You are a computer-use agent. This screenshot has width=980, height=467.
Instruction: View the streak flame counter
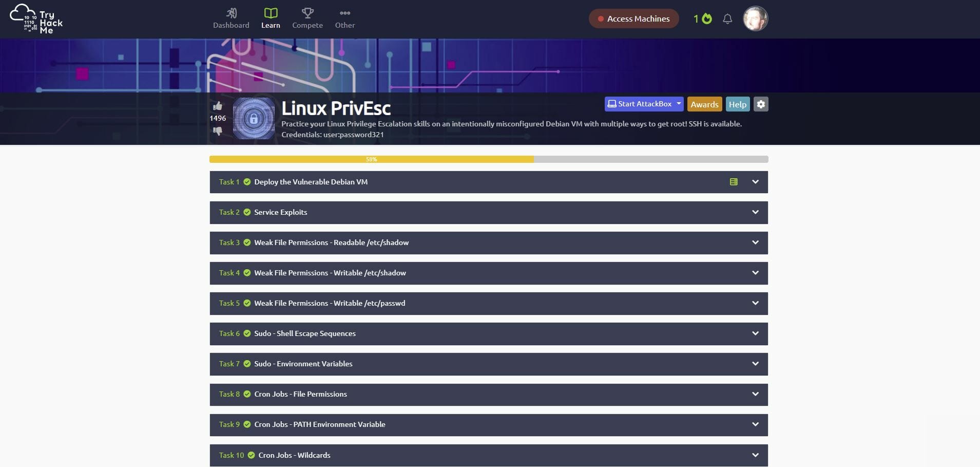pyautogui.click(x=703, y=18)
